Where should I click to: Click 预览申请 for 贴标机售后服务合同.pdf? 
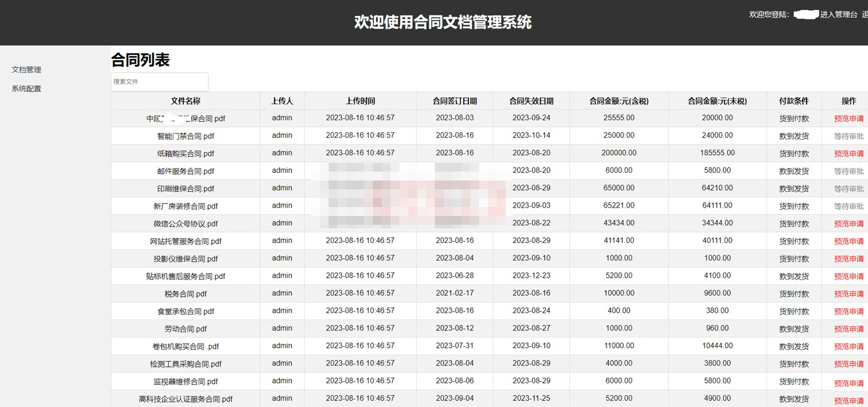[849, 276]
